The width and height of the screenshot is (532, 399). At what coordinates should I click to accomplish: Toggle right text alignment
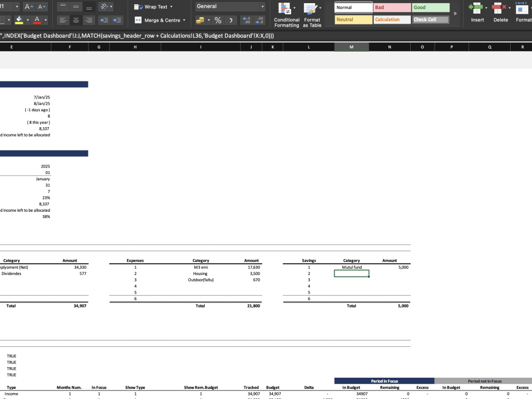88,20
